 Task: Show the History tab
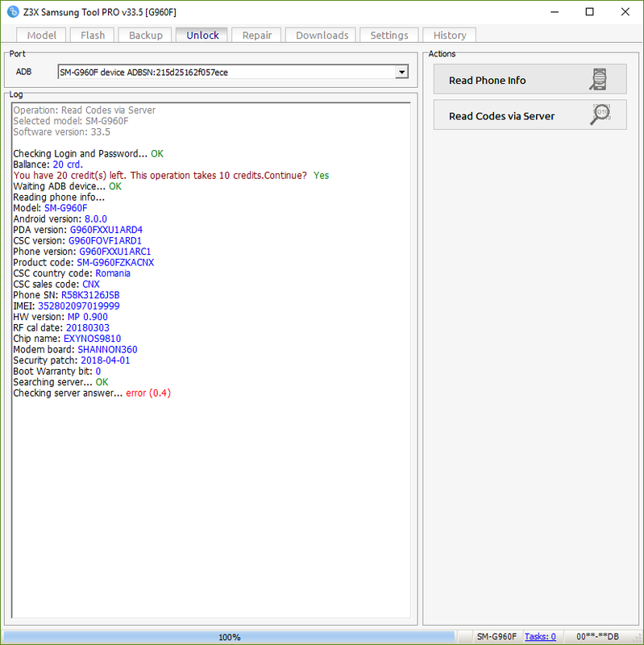450,35
